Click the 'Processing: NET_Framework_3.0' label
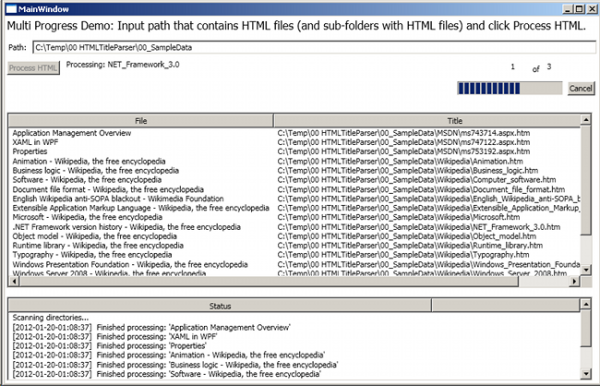The image size is (600, 386). (122, 64)
